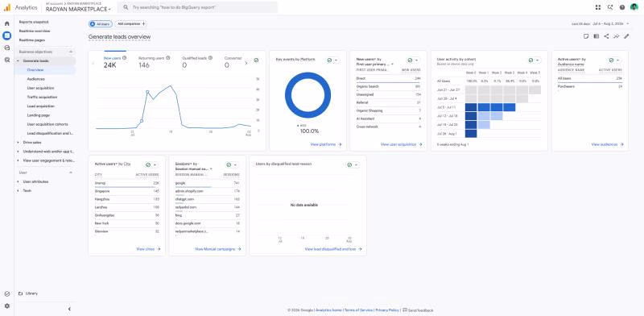Image resolution: width=644 pixels, height=316 pixels.
Task: Follow the View cities link
Action: click(148, 249)
